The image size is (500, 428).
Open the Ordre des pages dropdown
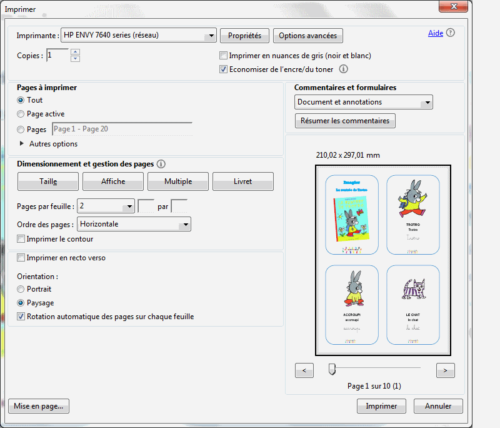click(x=134, y=224)
